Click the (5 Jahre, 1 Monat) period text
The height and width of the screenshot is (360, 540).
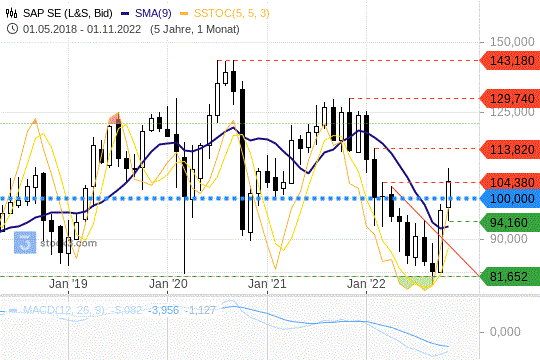pos(195,29)
